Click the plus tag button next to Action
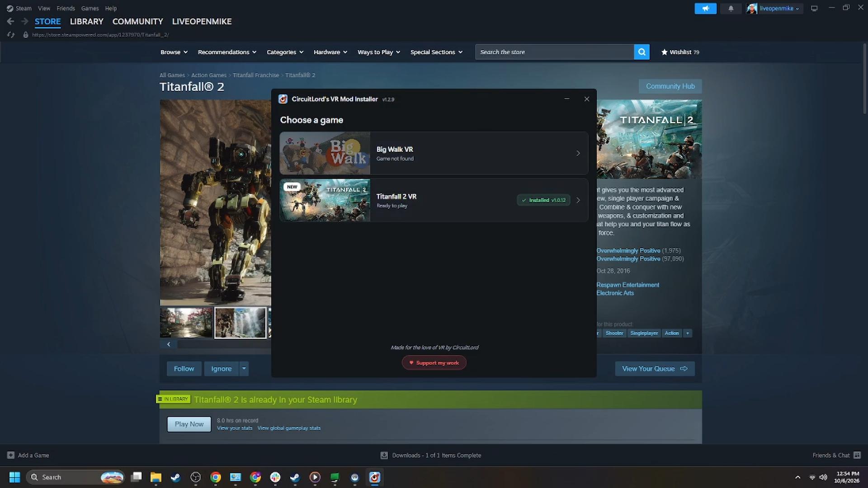The width and height of the screenshot is (868, 488). [x=688, y=333]
